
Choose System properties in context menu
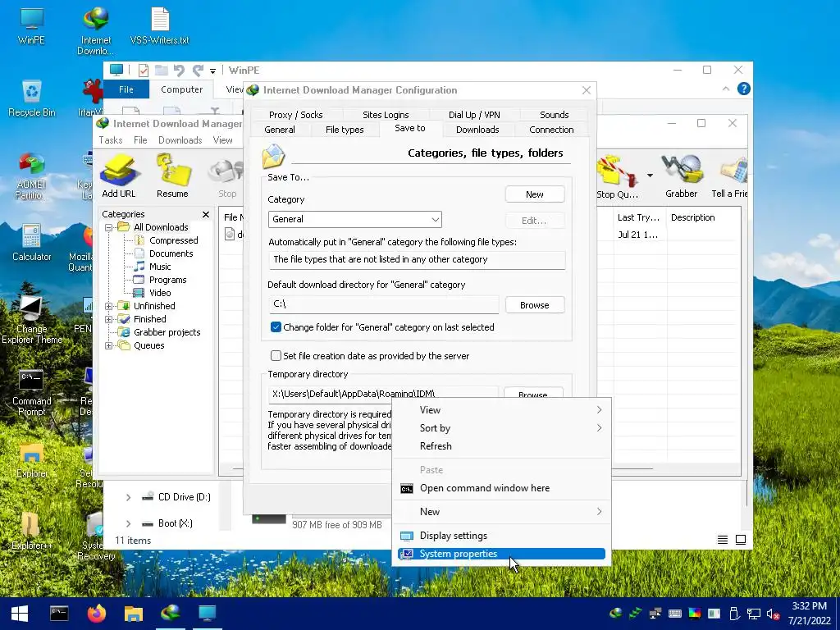click(x=501, y=554)
